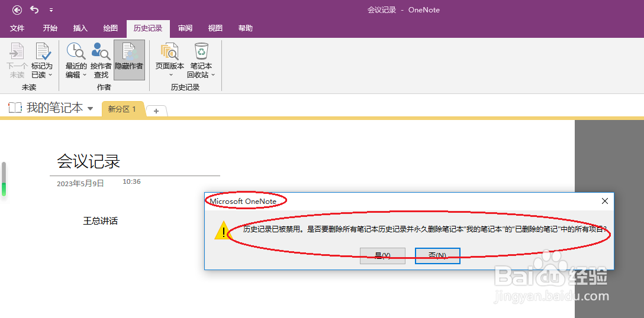
Task: Click 是(Y) in the OneNote dialog
Action: (382, 255)
